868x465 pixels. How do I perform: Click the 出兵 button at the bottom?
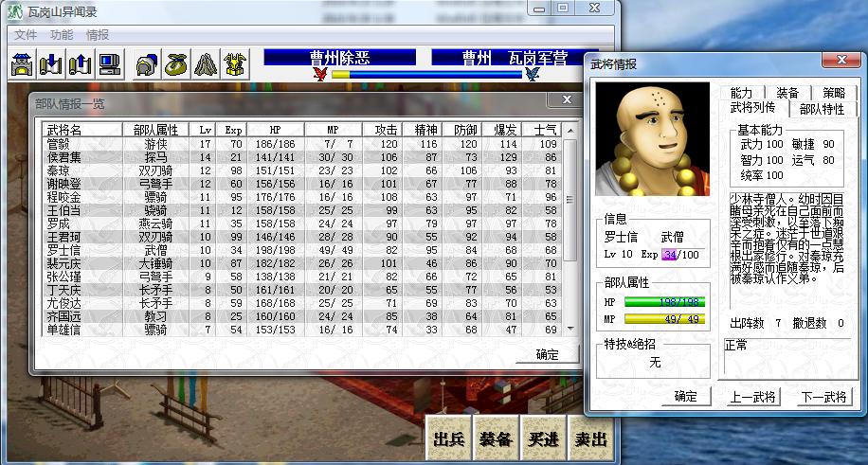pyautogui.click(x=448, y=439)
